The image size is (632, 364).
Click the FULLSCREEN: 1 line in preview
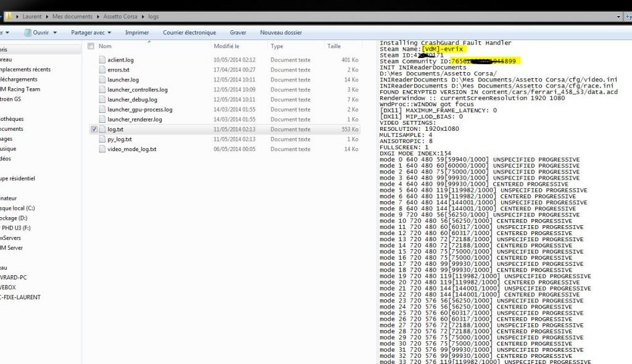pyautogui.click(x=404, y=147)
